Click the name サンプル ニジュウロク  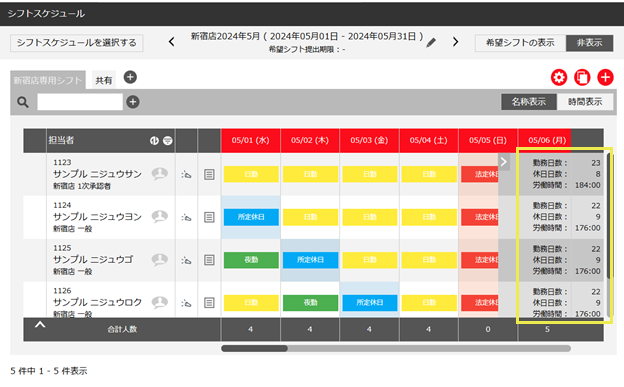click(97, 303)
